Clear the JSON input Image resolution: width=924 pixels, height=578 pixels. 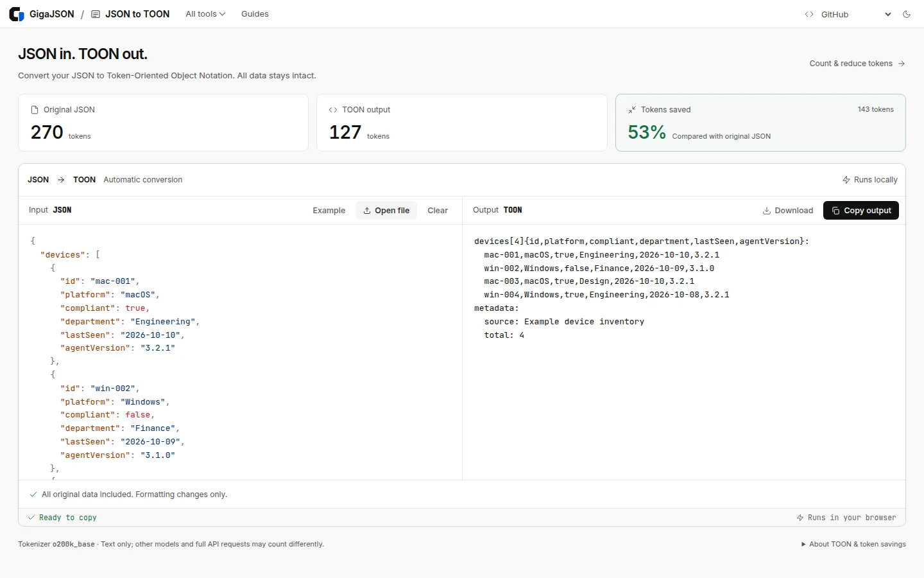coord(438,211)
